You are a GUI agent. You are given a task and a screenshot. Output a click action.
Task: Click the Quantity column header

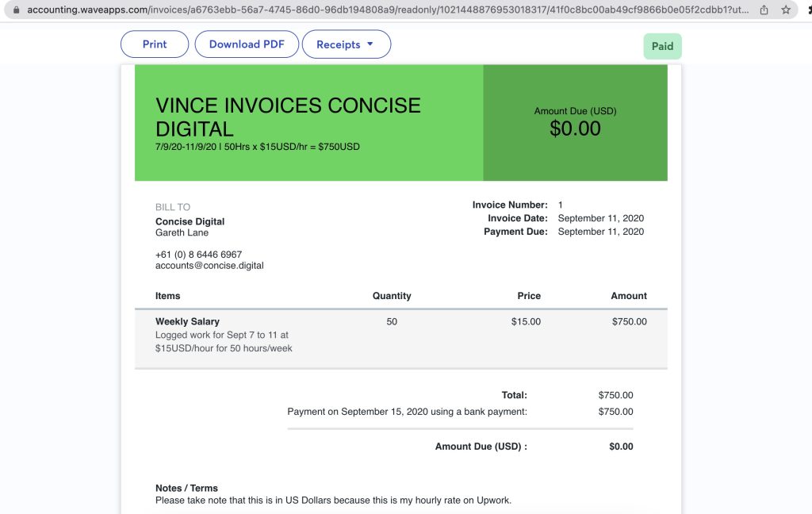tap(392, 296)
